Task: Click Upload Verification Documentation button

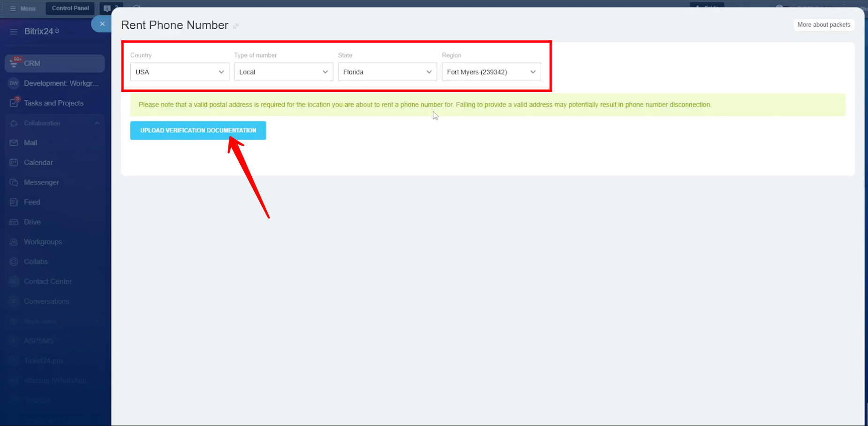Action: (x=198, y=130)
